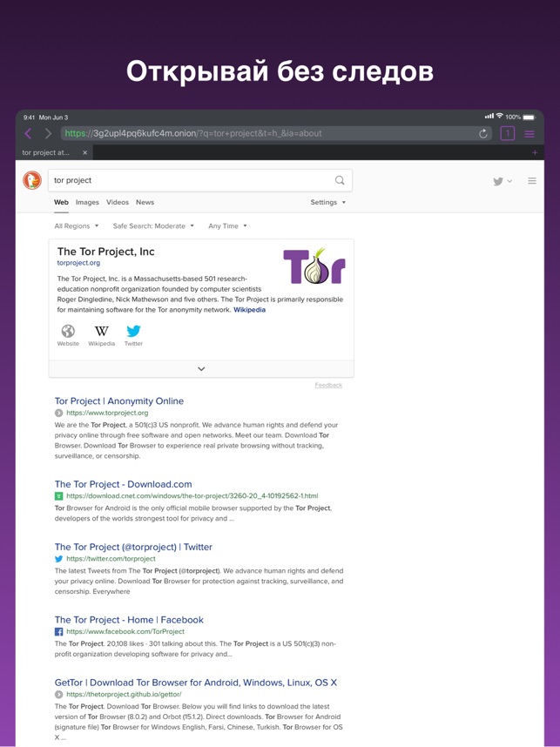Go back with the purple back arrow
The width and height of the screenshot is (560, 747).
pos(28,133)
